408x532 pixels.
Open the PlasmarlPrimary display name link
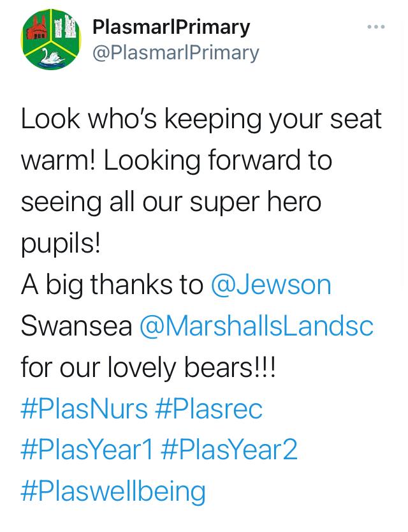click(x=171, y=27)
